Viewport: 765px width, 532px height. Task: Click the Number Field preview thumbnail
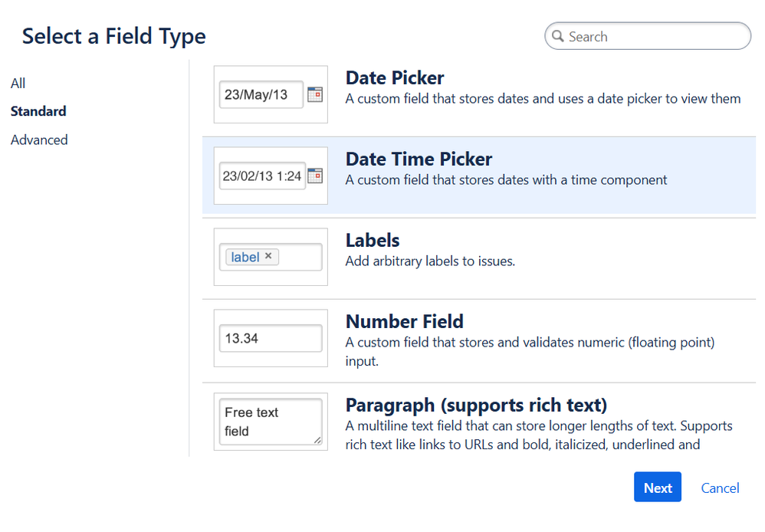point(271,338)
